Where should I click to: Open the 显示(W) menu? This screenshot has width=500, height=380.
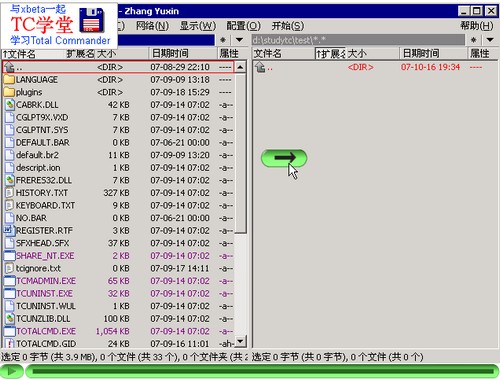pos(198,26)
